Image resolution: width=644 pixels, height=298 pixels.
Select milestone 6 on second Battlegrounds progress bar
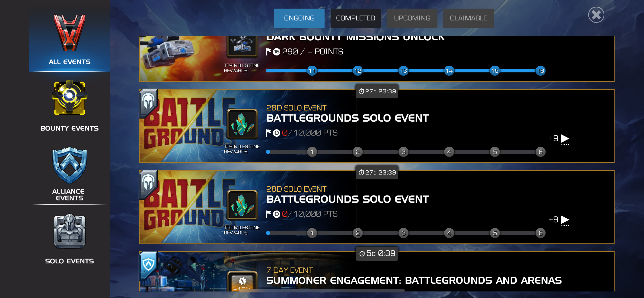pos(540,233)
